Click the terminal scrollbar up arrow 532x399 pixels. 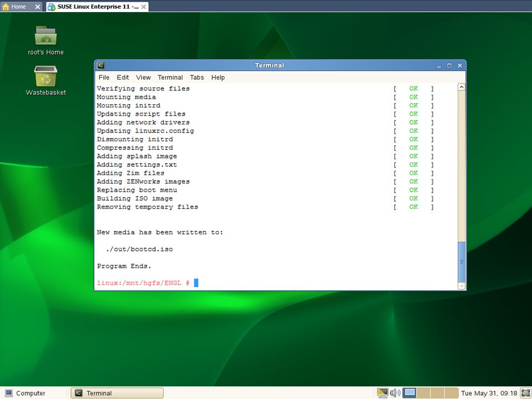(x=462, y=87)
